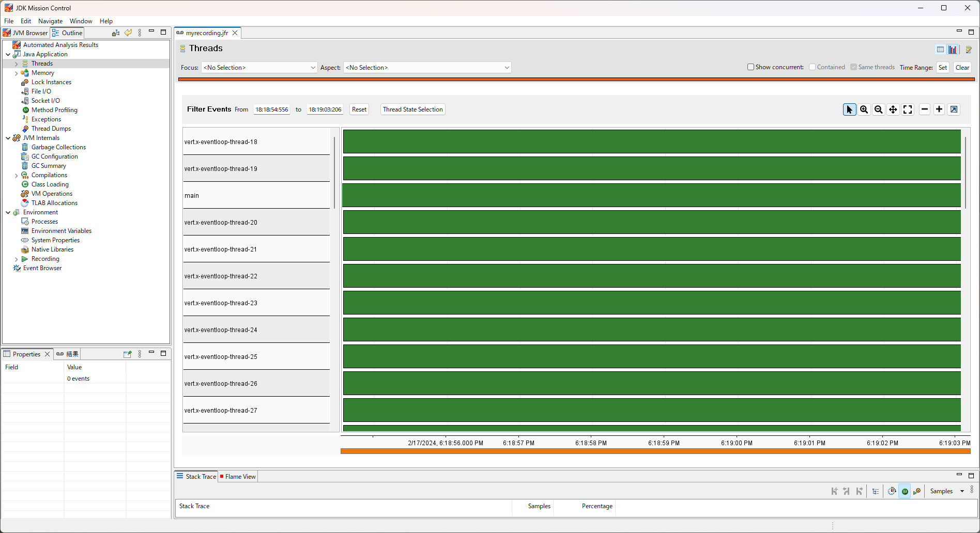Image resolution: width=980 pixels, height=533 pixels.
Task: Toggle the Contained checkbox
Action: pyautogui.click(x=811, y=67)
